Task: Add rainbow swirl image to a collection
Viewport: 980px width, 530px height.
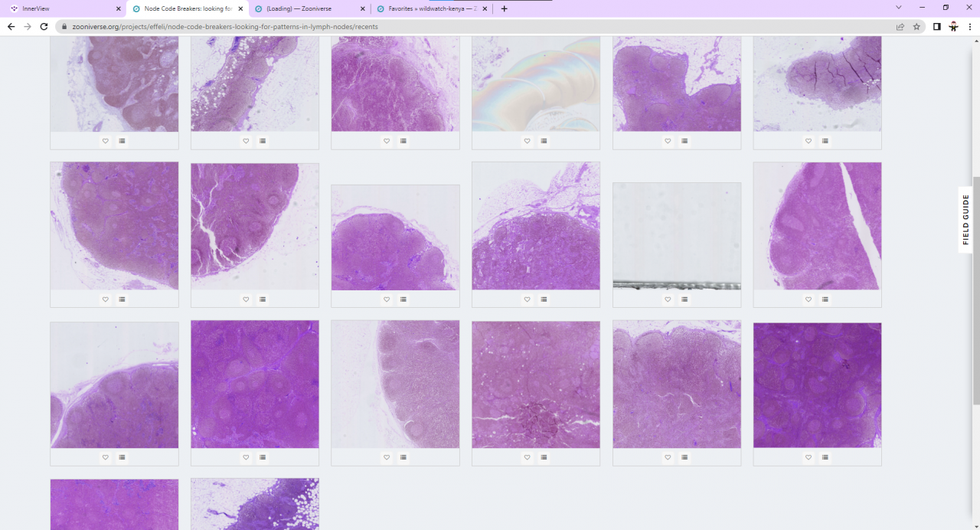Action: pyautogui.click(x=544, y=141)
